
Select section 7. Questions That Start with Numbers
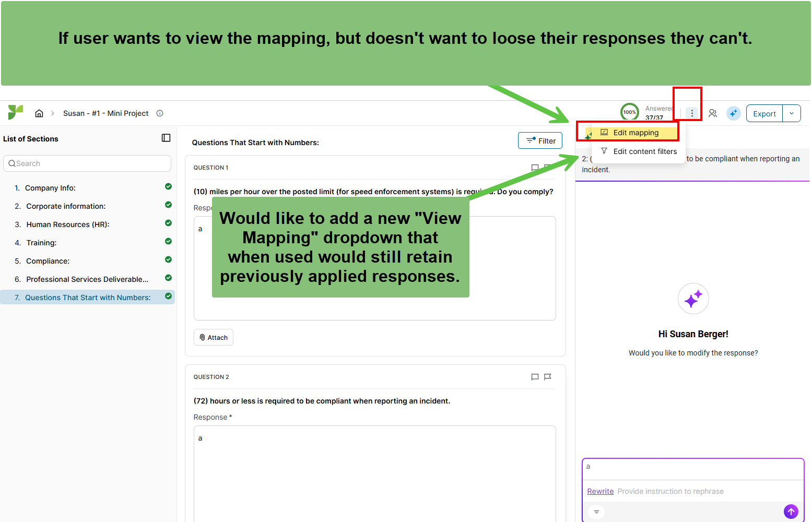pyautogui.click(x=88, y=298)
